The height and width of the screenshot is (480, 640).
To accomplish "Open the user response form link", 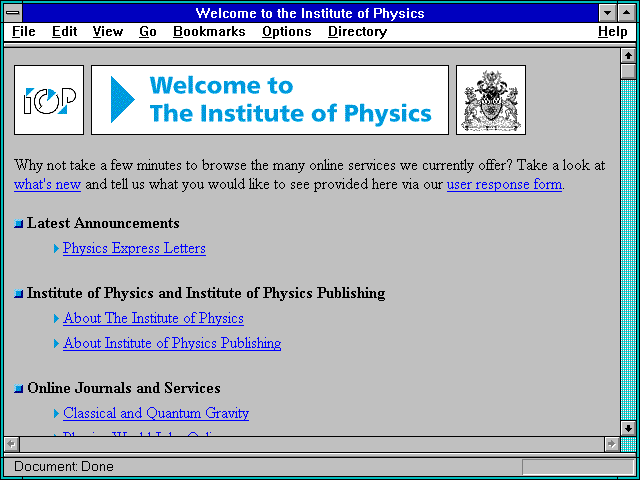I will click(x=504, y=184).
